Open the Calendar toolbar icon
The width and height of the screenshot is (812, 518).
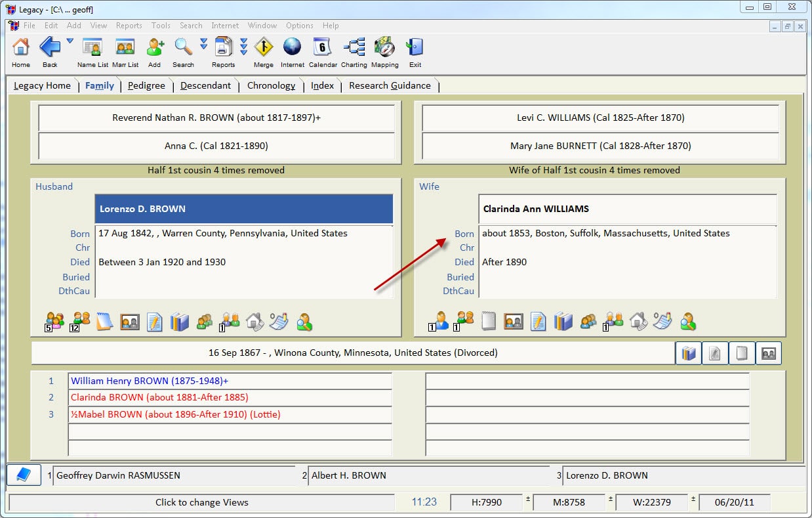point(323,49)
